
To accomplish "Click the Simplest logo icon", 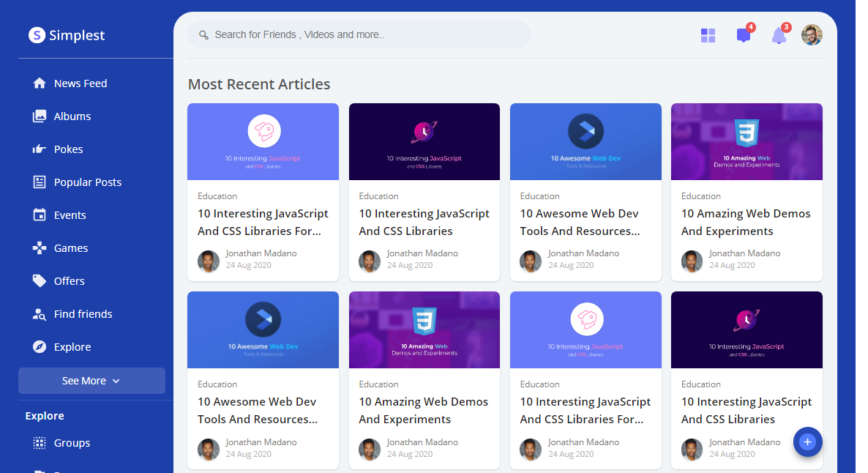I will [x=37, y=35].
